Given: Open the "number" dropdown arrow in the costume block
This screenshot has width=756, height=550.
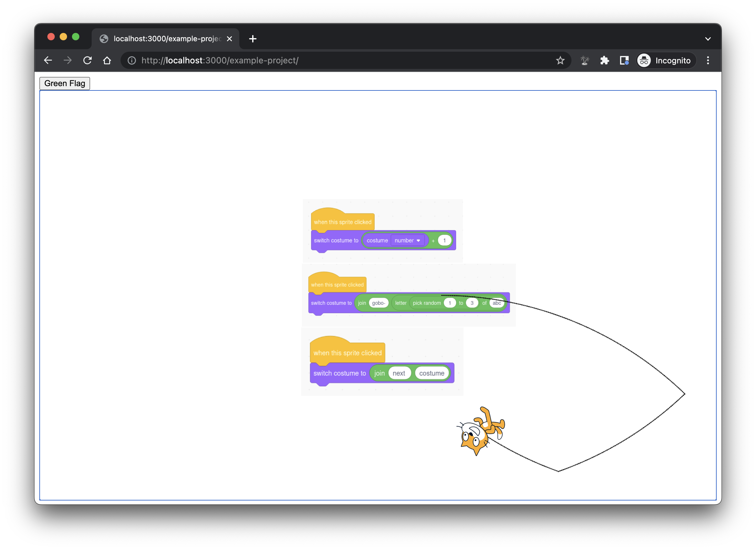Looking at the screenshot, I should 419,240.
